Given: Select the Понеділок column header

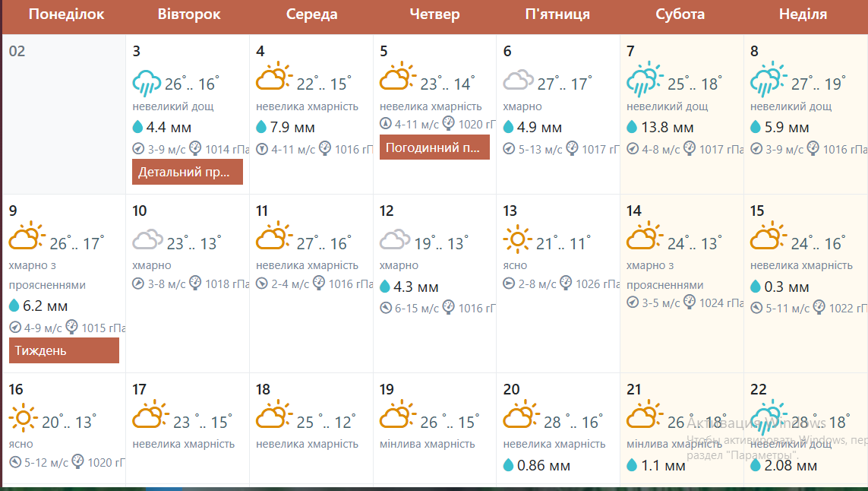Looking at the screenshot, I should click(x=66, y=14).
